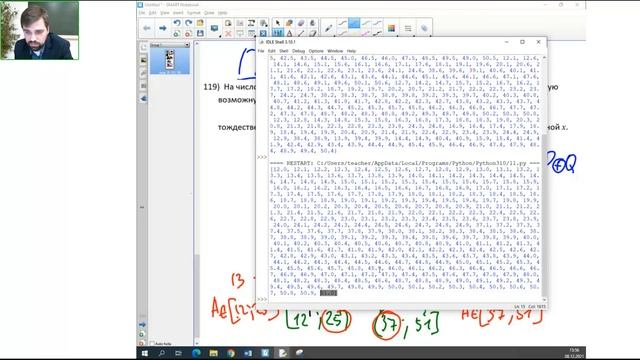The width and height of the screenshot is (640, 360).
Task: Open the line thickness options
Action: pos(408,28)
